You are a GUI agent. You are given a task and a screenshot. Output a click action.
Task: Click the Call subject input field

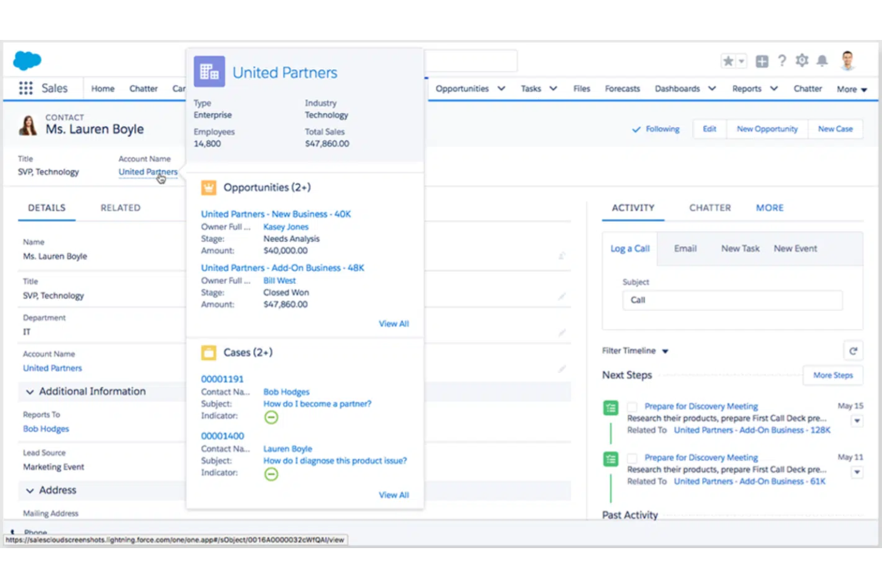(x=732, y=300)
